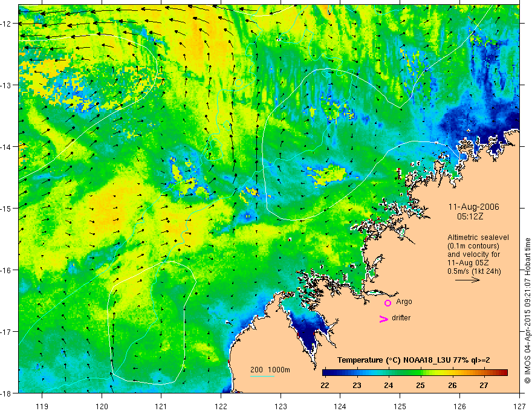Click the '0.5m/s (1kt 24h)' text
Viewport: 532px width, 411px height.
coord(475,271)
